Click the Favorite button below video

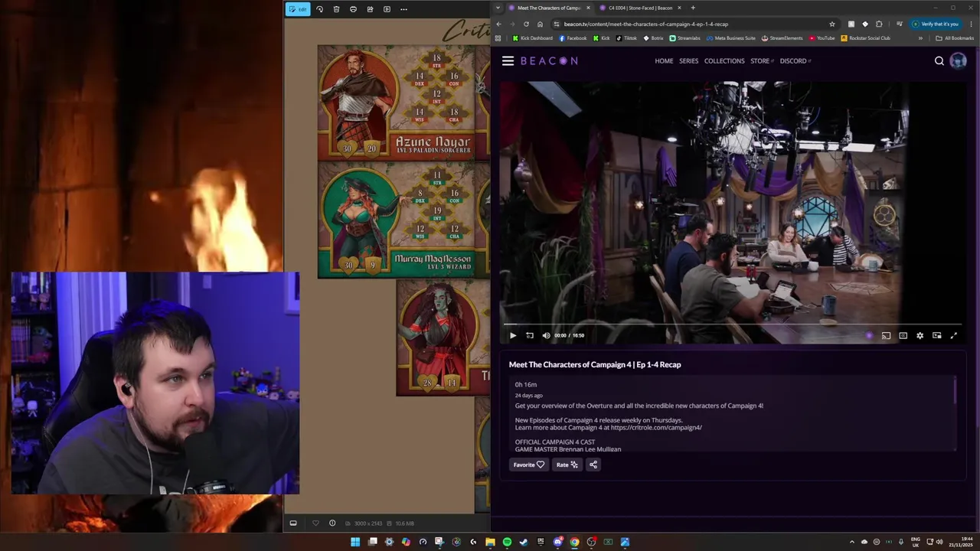[x=528, y=465]
